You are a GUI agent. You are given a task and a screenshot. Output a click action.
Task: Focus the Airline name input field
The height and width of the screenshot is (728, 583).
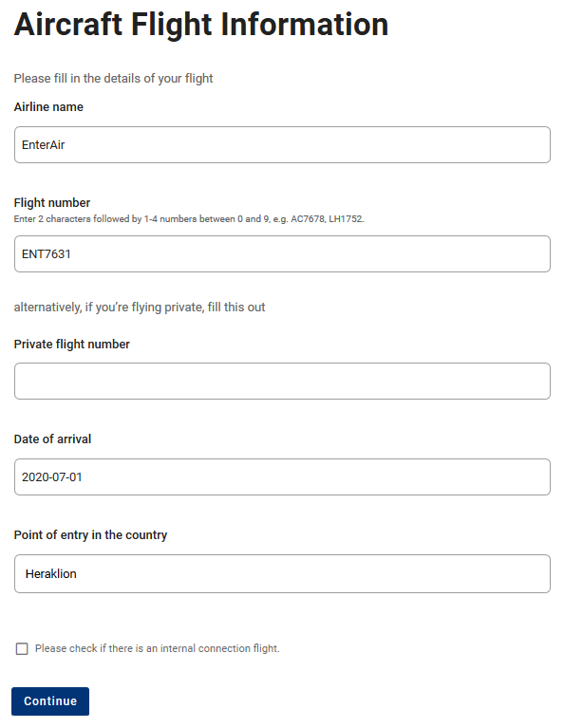tap(282, 145)
